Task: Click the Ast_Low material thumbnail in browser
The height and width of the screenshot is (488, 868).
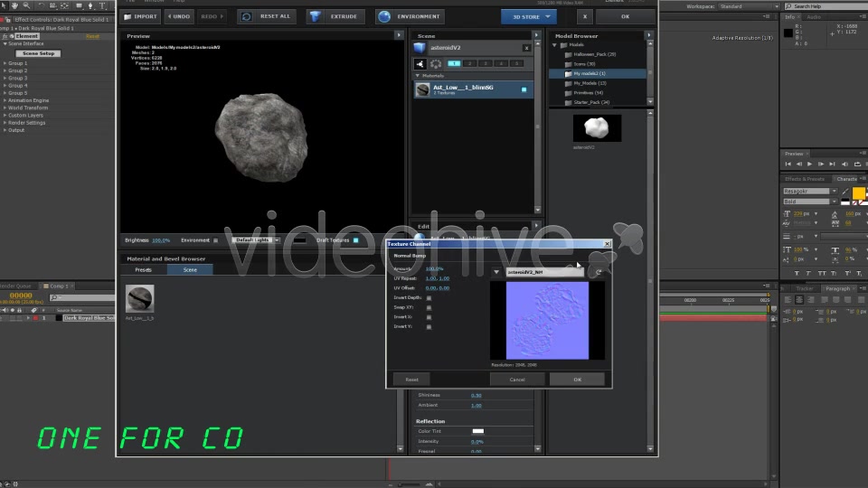Action: [x=139, y=299]
